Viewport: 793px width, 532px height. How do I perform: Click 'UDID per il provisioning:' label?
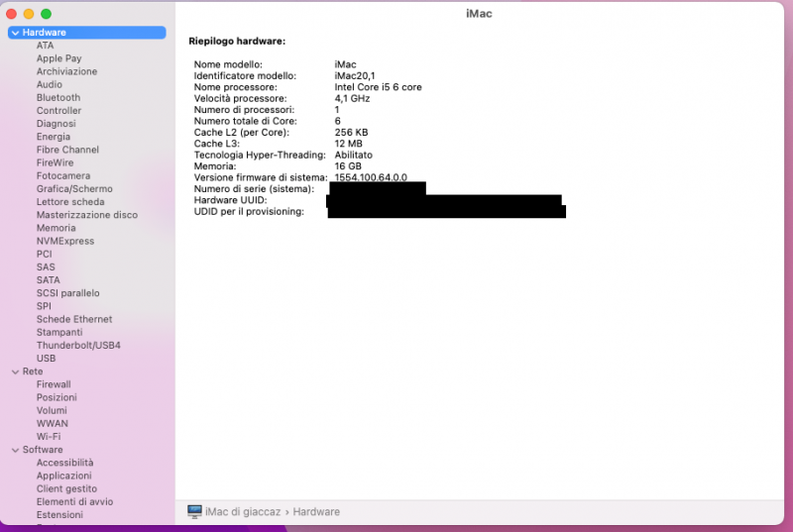click(x=249, y=212)
